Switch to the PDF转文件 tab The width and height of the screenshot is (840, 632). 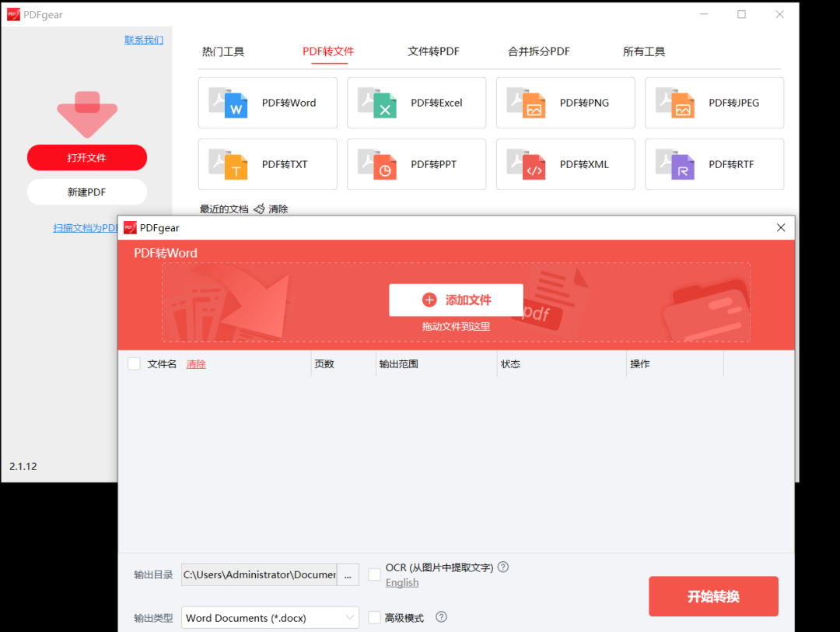click(x=328, y=51)
